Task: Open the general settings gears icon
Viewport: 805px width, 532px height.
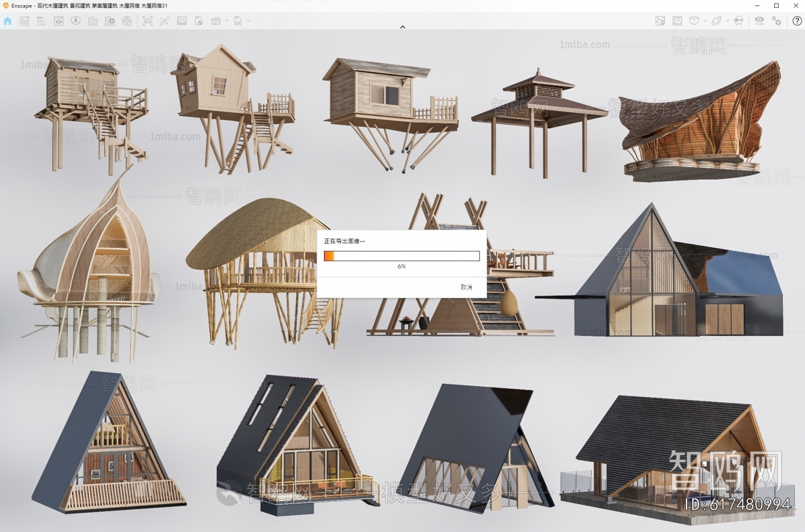Action: 777,21
